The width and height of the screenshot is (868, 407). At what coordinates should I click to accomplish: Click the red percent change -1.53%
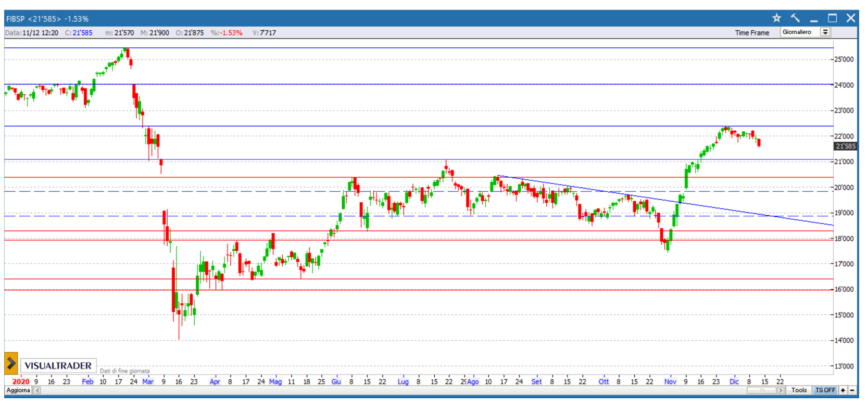click(x=232, y=33)
